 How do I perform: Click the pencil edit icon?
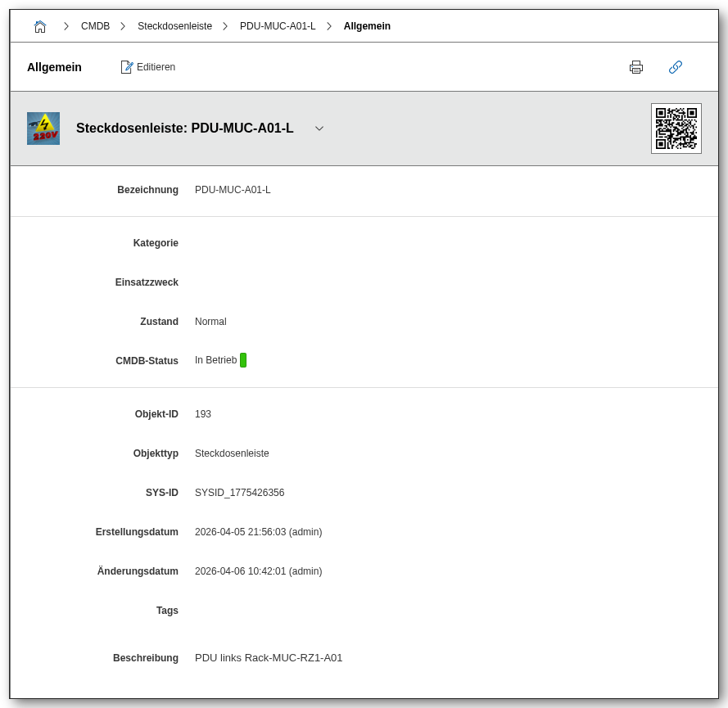point(127,67)
